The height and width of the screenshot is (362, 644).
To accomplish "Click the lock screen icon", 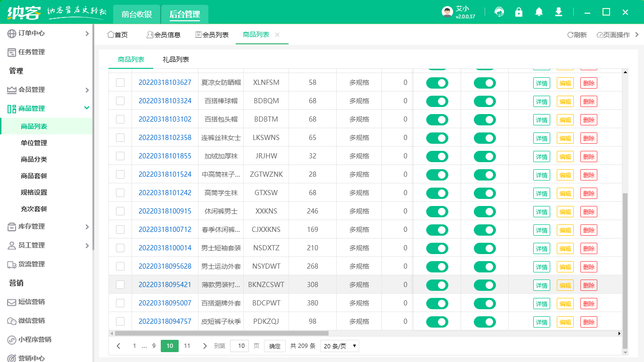I will [x=519, y=12].
